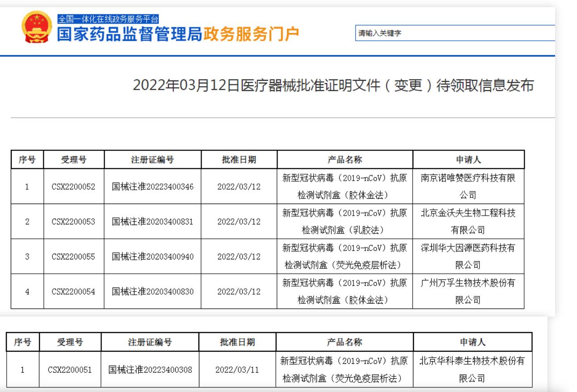Image resolution: width=577 pixels, height=392 pixels.
Task: Click the national emblem logo
Action: [x=37, y=27]
